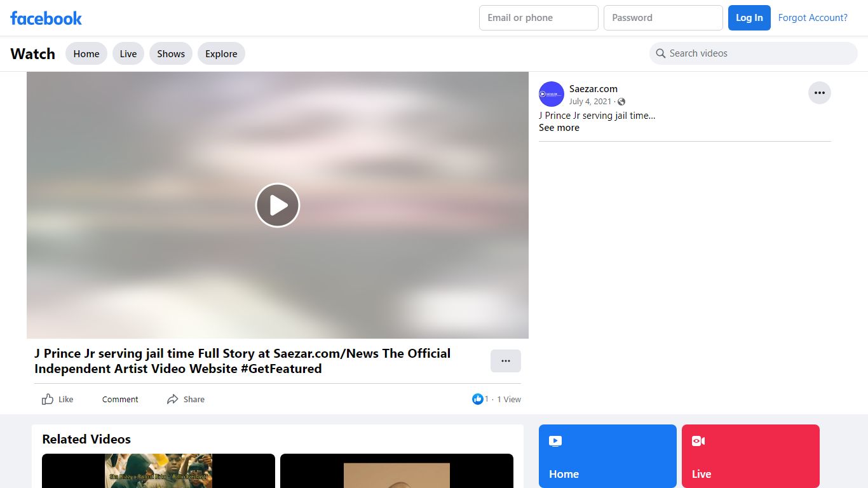Click the 1 View count
868x488 pixels.
pyautogui.click(x=509, y=399)
